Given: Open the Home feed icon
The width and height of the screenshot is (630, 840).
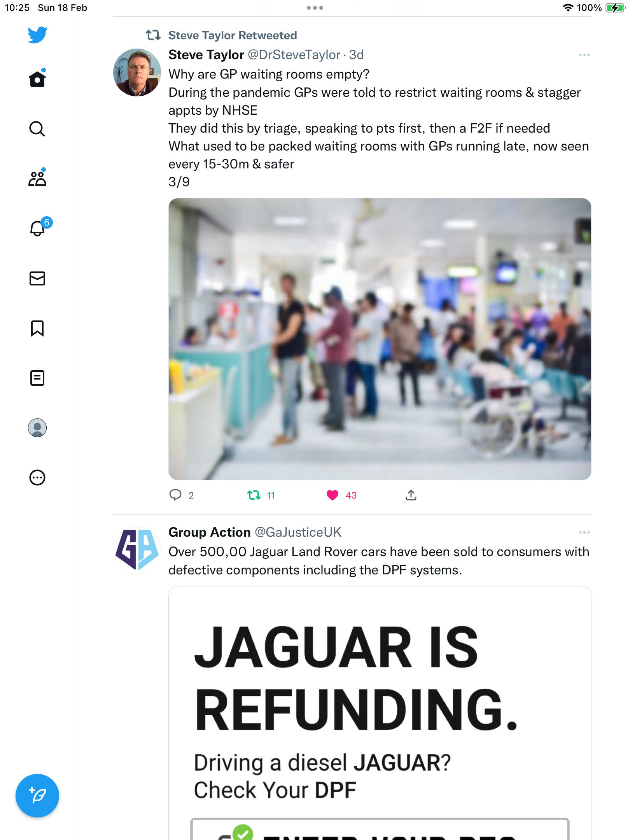Looking at the screenshot, I should (x=37, y=79).
